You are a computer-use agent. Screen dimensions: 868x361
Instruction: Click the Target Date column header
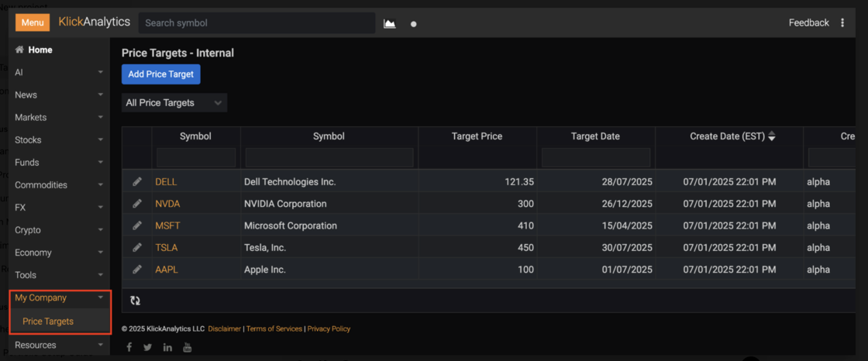coord(596,136)
